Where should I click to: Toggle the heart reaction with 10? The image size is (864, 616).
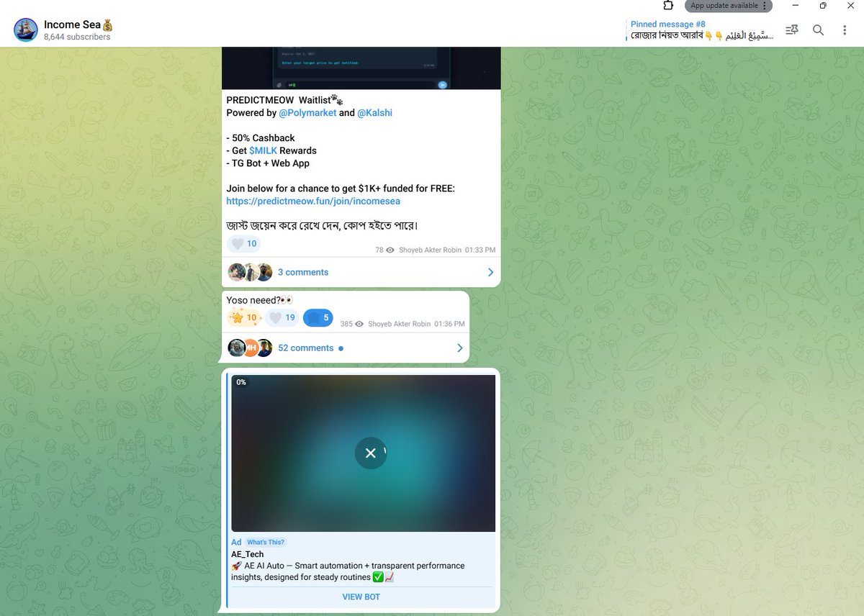244,244
